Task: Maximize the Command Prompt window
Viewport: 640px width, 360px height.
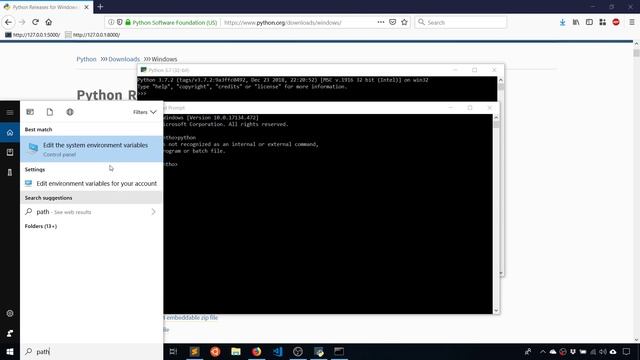Action: point(470,108)
